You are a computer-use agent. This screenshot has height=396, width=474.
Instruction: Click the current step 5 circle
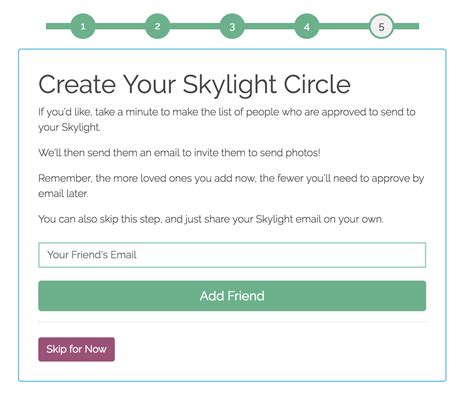381,26
